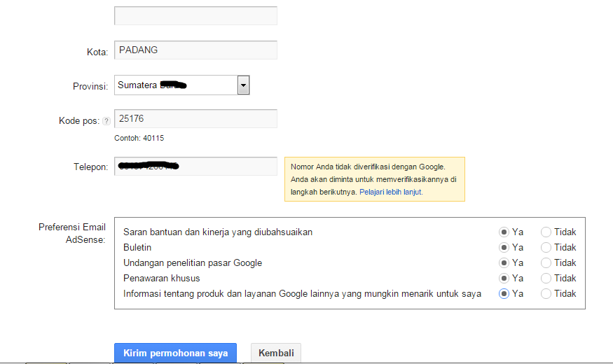The height and width of the screenshot is (364, 613).
Task: Select Ya for Informasi tentang produk Google
Action: coord(504,294)
